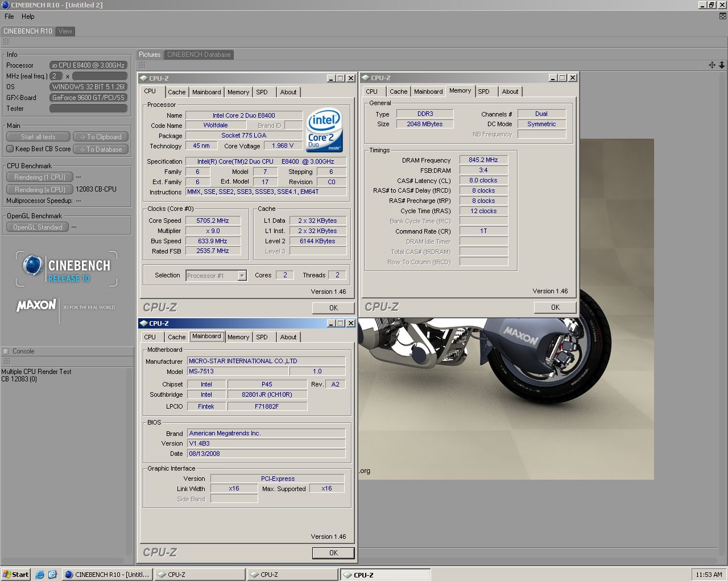Click the CINEBENCH title bar app icon
The height and width of the screenshot is (582, 728).
point(5,5)
